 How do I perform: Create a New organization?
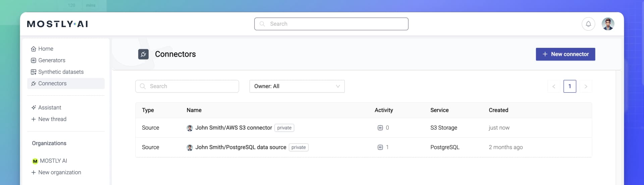(x=59, y=172)
